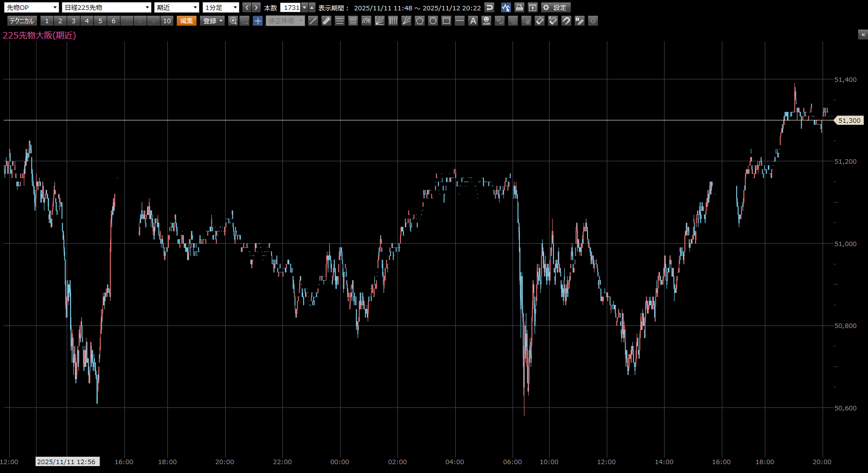Select the ruler measurement tool
Screen dimensions: 868x473
coord(326,21)
